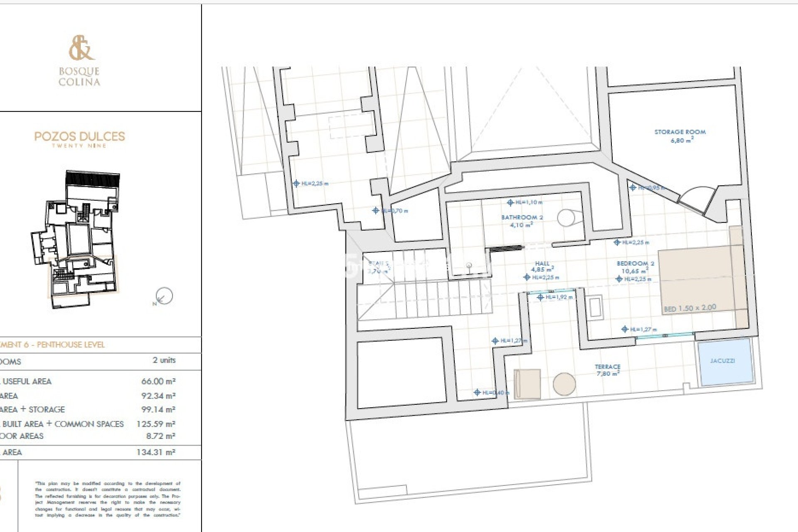Click the HL=1,10 m height marker
The width and height of the screenshot is (798, 532).
click(525, 202)
